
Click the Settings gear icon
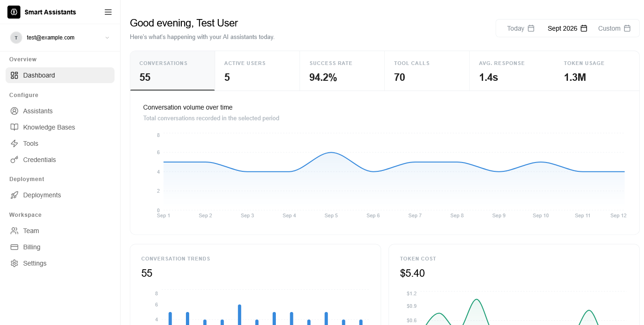[14, 263]
